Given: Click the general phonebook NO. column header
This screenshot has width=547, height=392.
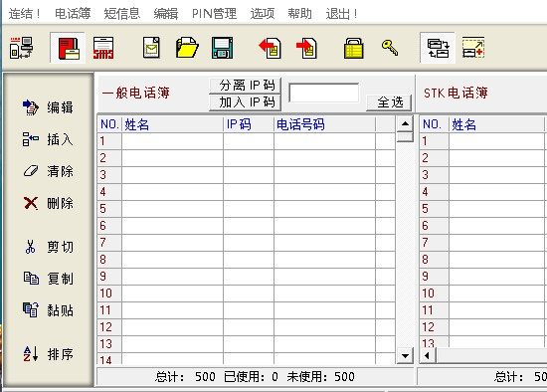Looking at the screenshot, I should point(109,124).
